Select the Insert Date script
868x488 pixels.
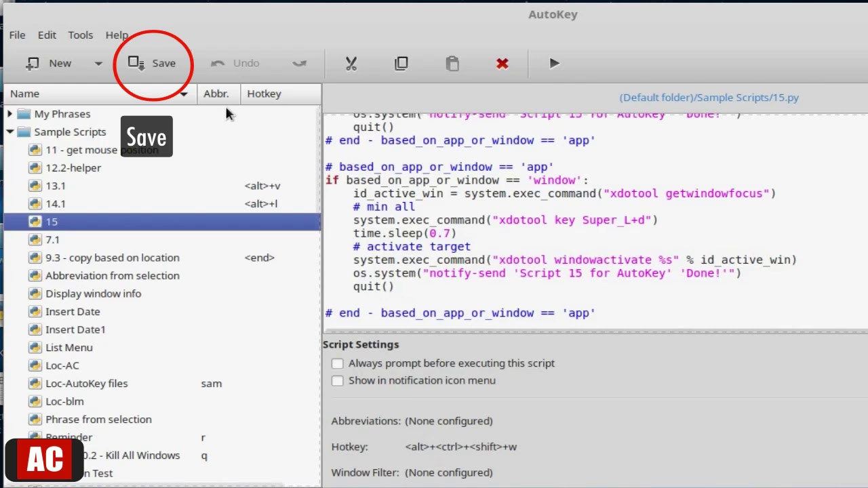click(73, 312)
